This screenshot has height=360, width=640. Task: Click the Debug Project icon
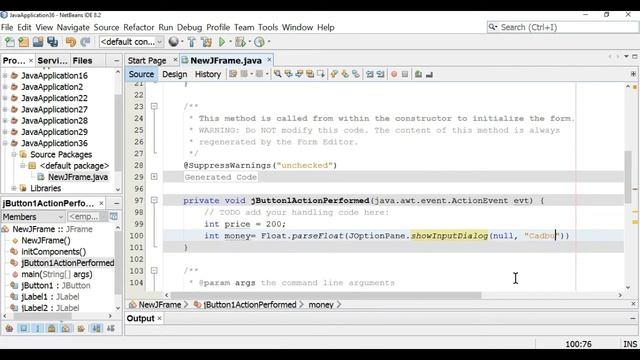coord(240,42)
